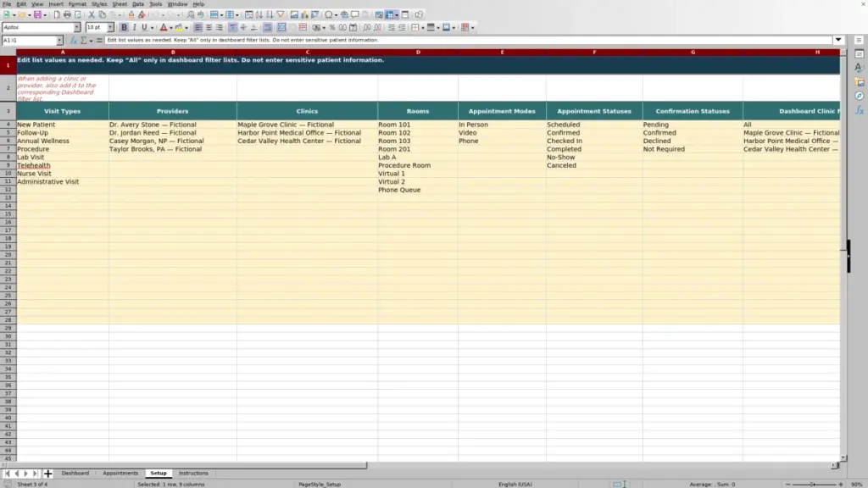Open the Font Name dropdown arrow
Image resolution: width=868 pixels, height=488 pixels.
pos(77,28)
